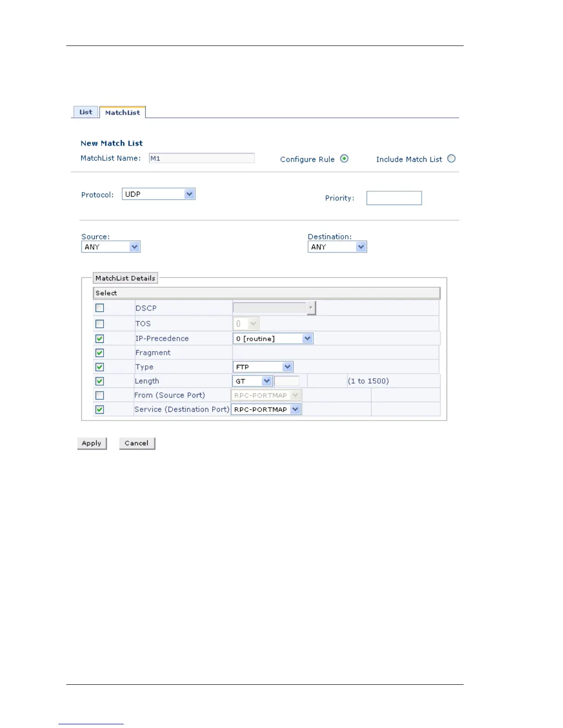The width and height of the screenshot is (563, 728).
Task: Open the Protocol UDP dropdown
Action: tap(159, 194)
